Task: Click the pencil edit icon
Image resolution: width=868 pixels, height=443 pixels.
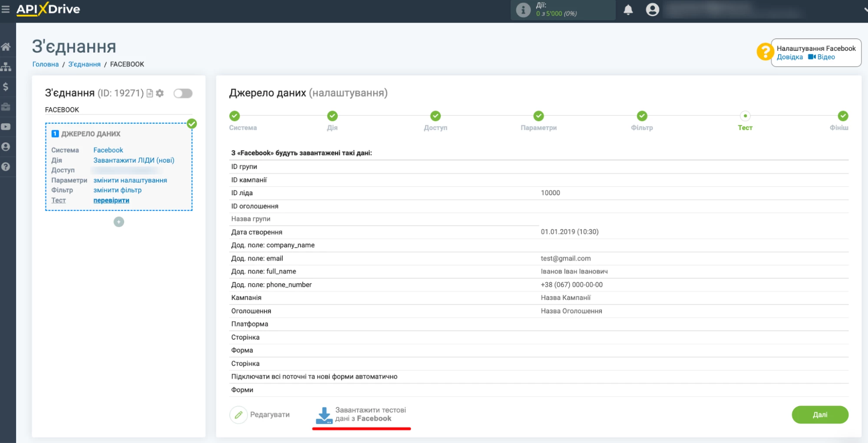Action: [x=238, y=415]
